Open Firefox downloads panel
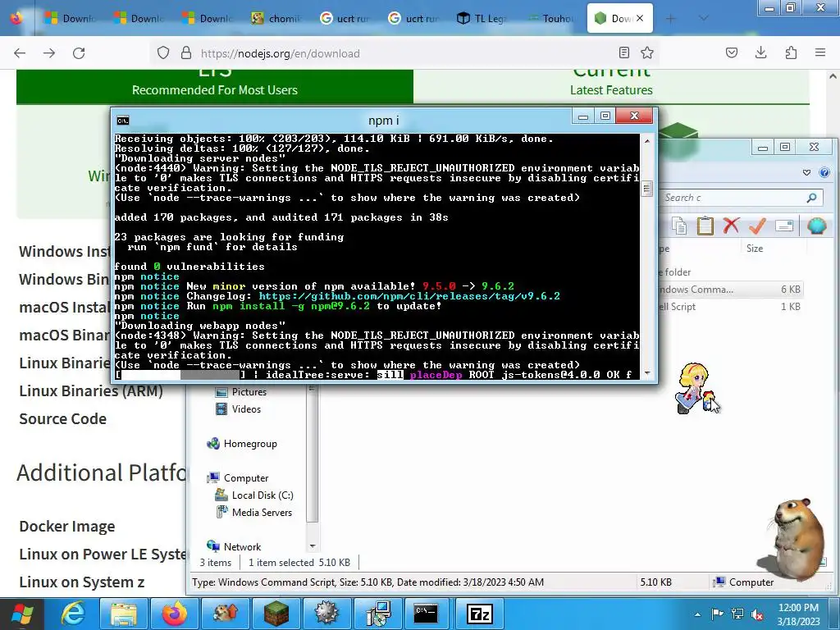 [x=760, y=52]
